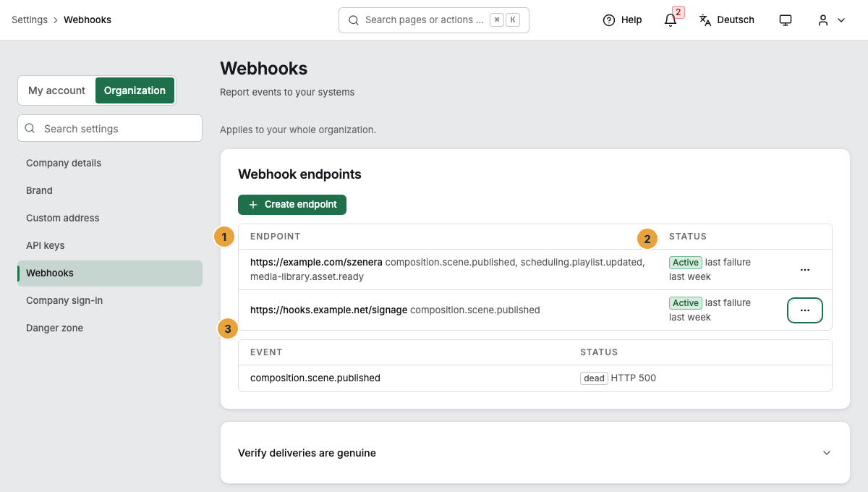Switch language to Deutsch

pos(727,20)
